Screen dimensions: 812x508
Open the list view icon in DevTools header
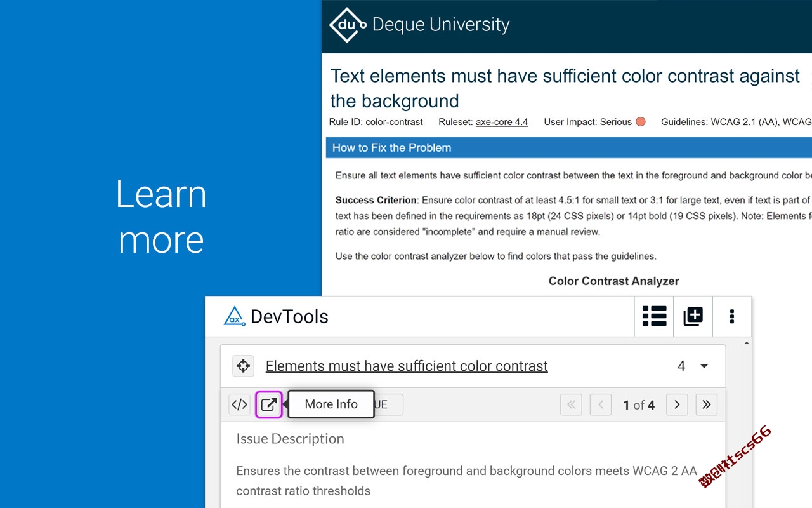tap(654, 316)
